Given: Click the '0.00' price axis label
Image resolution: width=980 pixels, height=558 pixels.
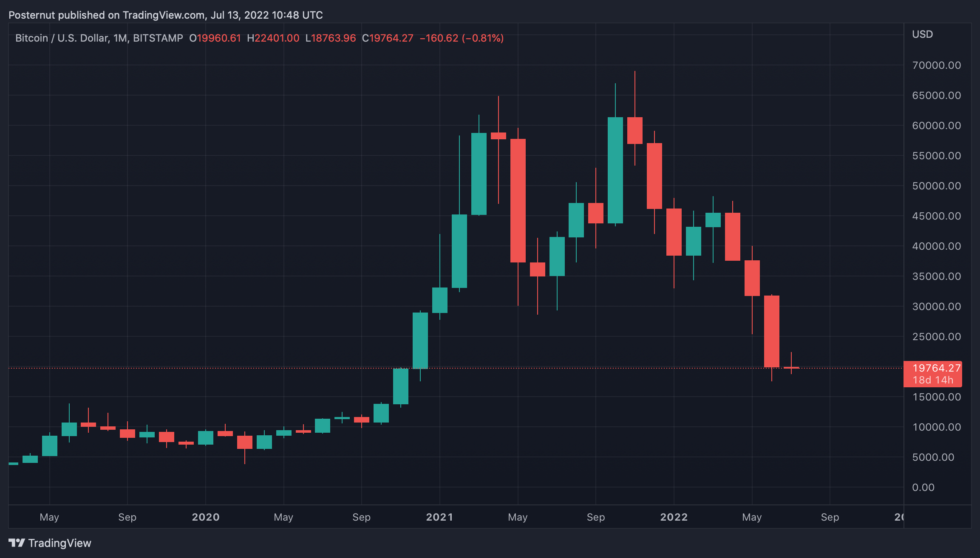Looking at the screenshot, I should coord(923,488).
